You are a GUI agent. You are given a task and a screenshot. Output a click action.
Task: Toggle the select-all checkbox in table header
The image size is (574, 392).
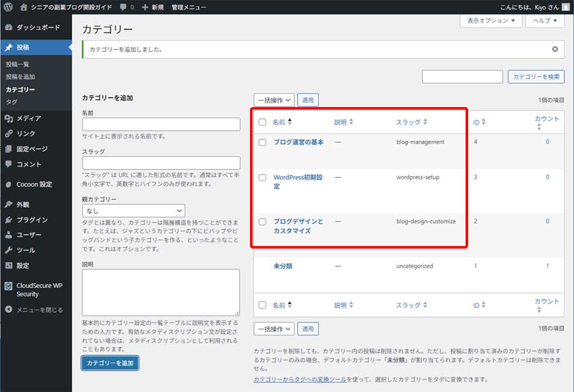pyautogui.click(x=262, y=122)
